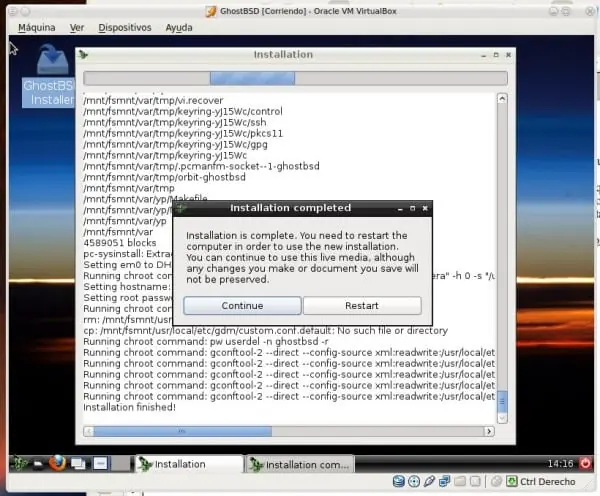
Task: Click the keyring-yJ15Wc/gpg log line
Action: click(x=175, y=145)
